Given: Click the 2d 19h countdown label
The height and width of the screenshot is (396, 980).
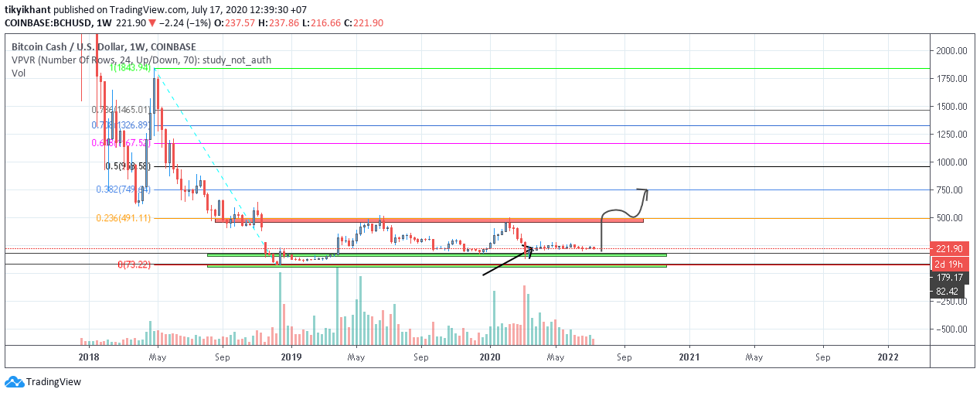Looking at the screenshot, I should tap(948, 261).
